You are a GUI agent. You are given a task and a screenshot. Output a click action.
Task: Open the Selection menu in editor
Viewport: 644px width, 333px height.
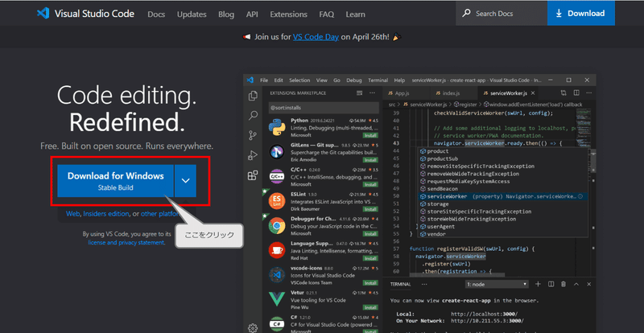point(299,80)
